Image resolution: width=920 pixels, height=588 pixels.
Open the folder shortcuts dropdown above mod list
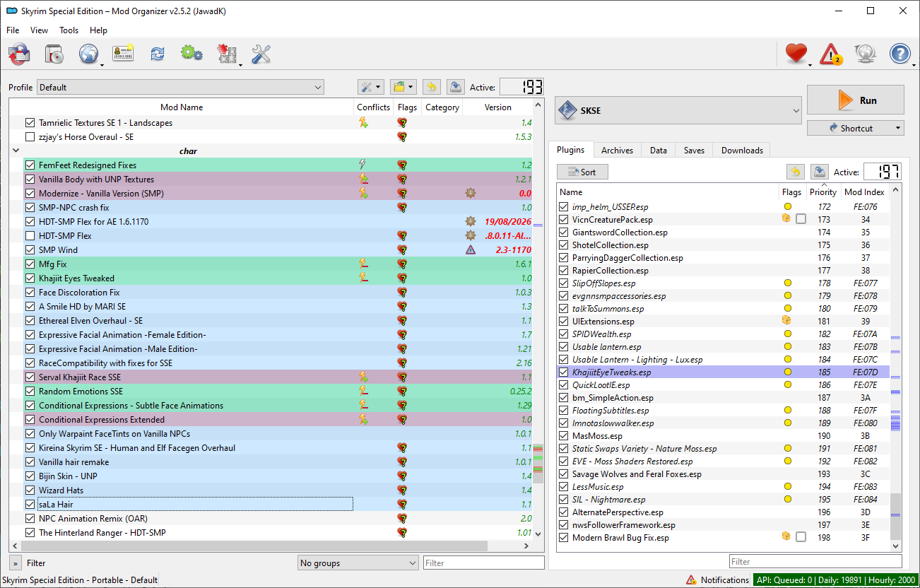[x=403, y=87]
